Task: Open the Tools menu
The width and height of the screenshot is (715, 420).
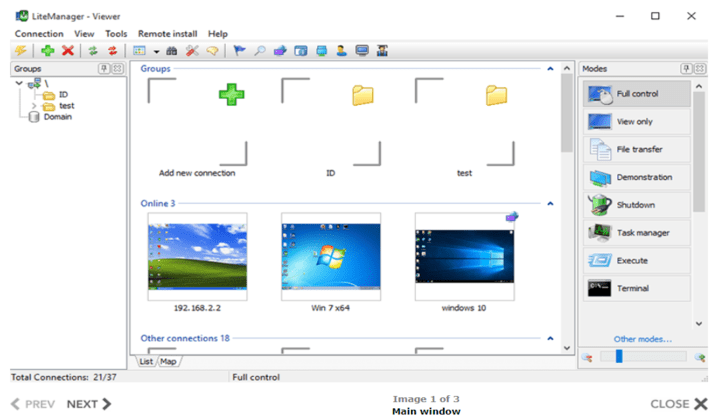Action: point(116,34)
